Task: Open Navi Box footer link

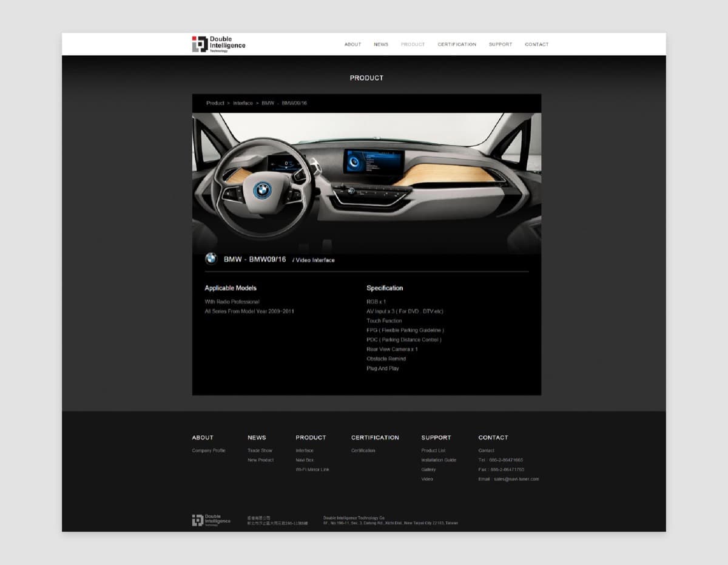Action: click(x=305, y=460)
